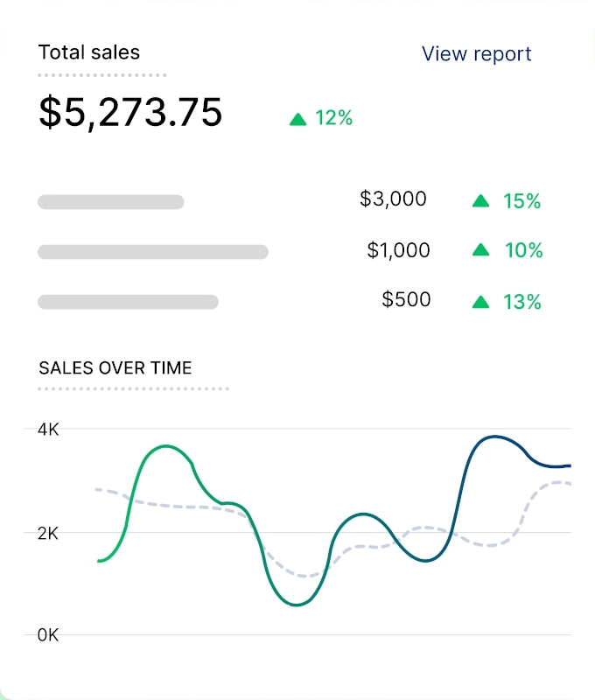
Task: Click the 2K axis label
Action: (x=48, y=533)
